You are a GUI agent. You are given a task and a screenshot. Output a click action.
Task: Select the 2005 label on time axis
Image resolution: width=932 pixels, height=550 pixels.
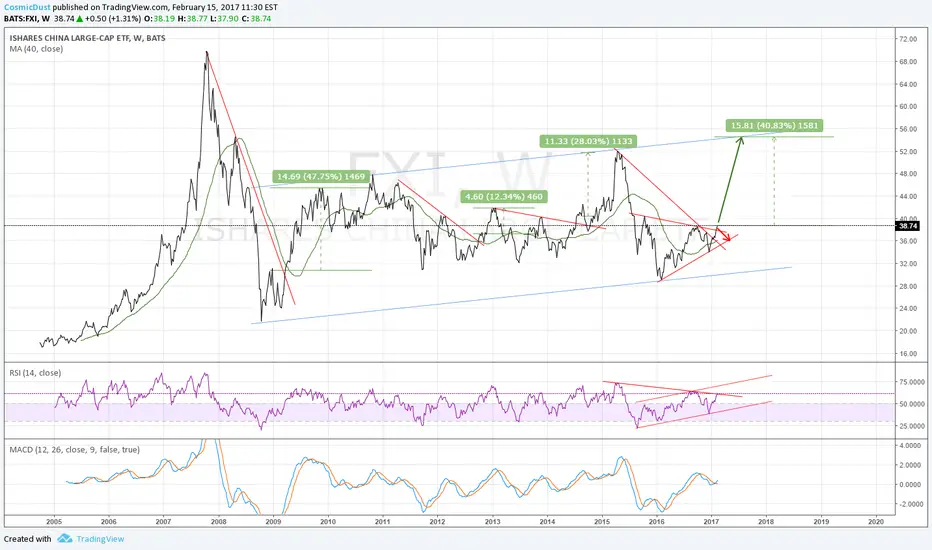pyautogui.click(x=54, y=521)
